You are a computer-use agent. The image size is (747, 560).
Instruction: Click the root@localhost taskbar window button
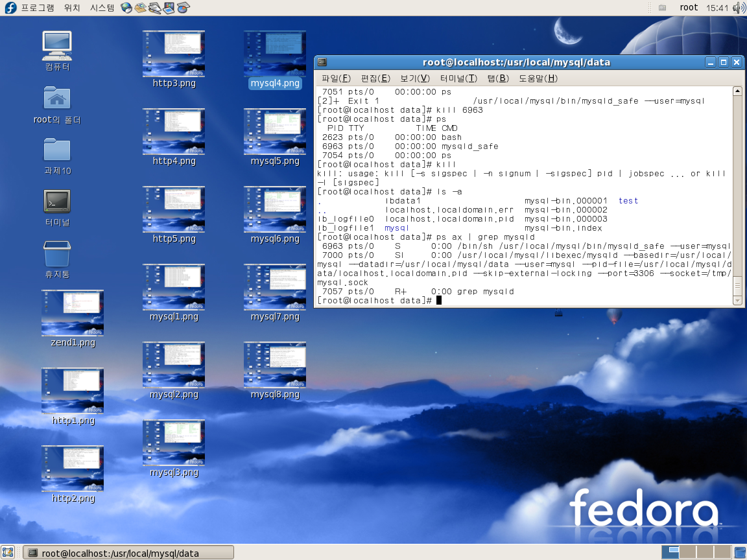(x=128, y=553)
